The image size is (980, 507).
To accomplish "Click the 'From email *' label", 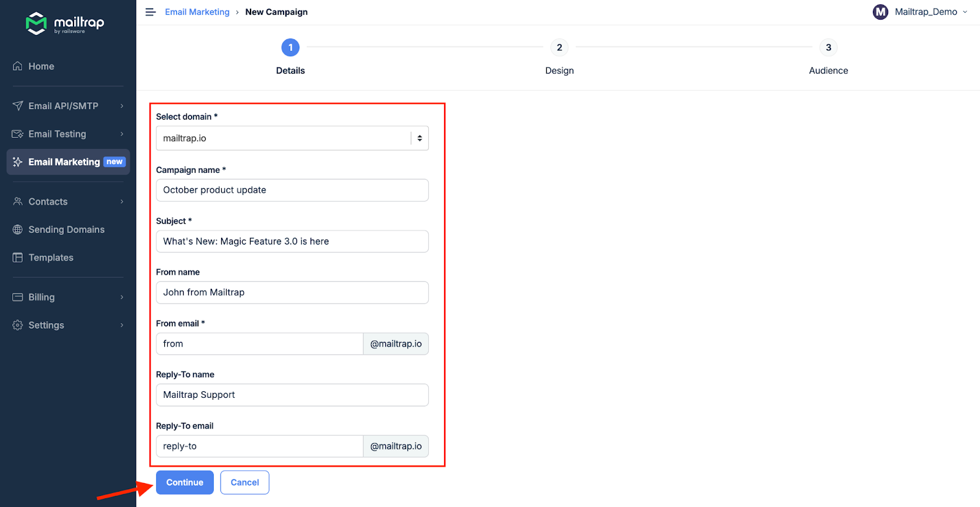I will pos(181,323).
